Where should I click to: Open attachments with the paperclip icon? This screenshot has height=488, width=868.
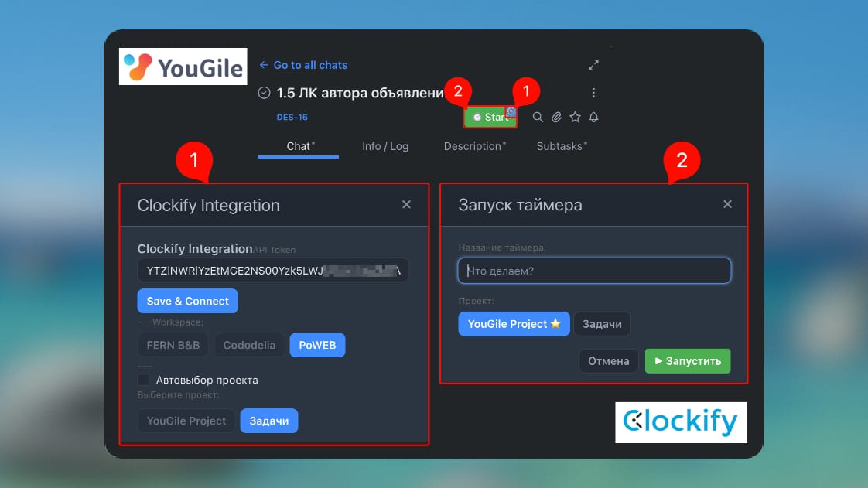pyautogui.click(x=556, y=117)
